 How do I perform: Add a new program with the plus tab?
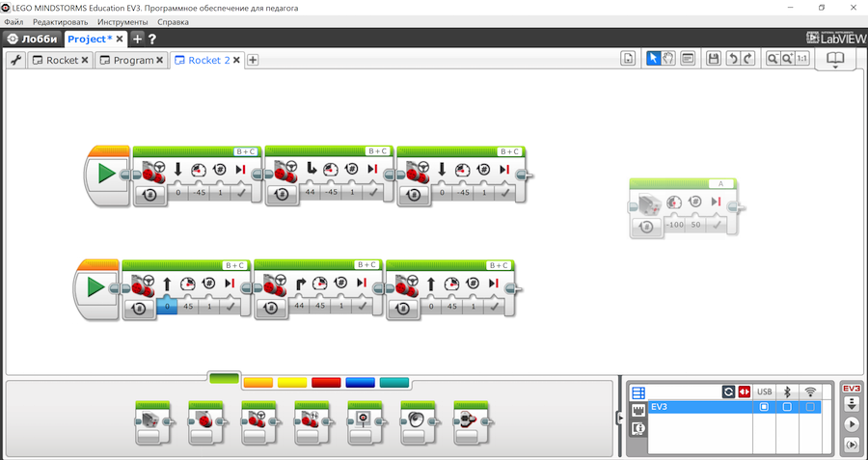253,60
